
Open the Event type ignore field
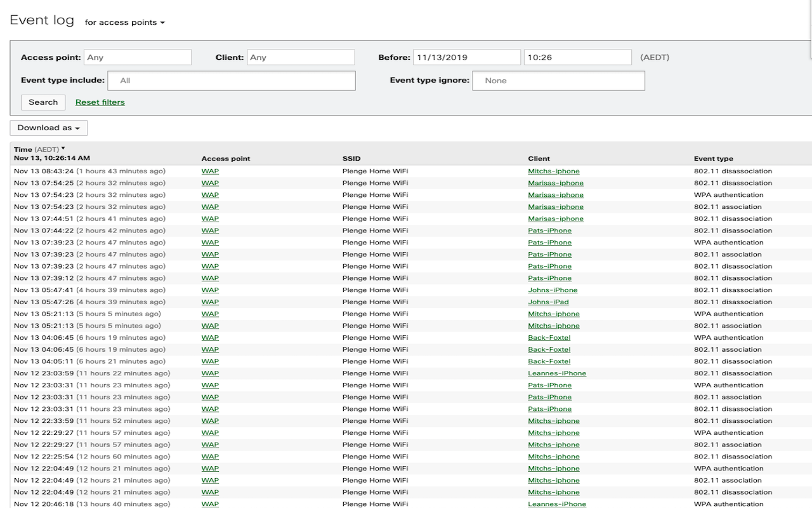pyautogui.click(x=559, y=81)
